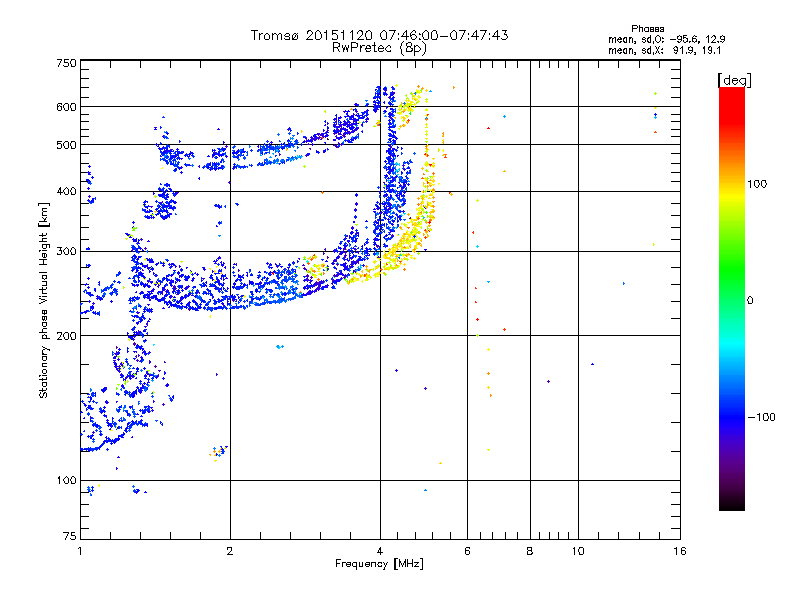This screenshot has height=600, width=800.
Task: Click the 'RwPretec (8p)' subtitle
Action: point(379,48)
